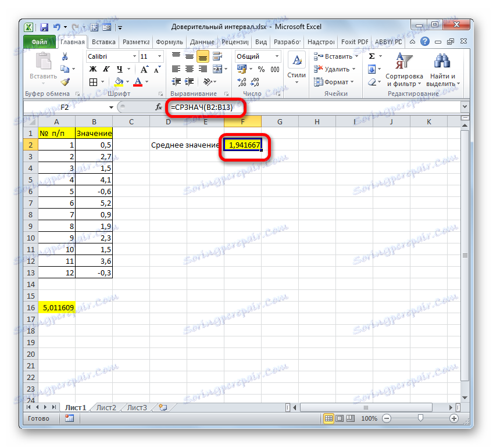Screen dimensions: 493x448
Task: Open the font size 11 dropdown
Action: [x=159, y=56]
